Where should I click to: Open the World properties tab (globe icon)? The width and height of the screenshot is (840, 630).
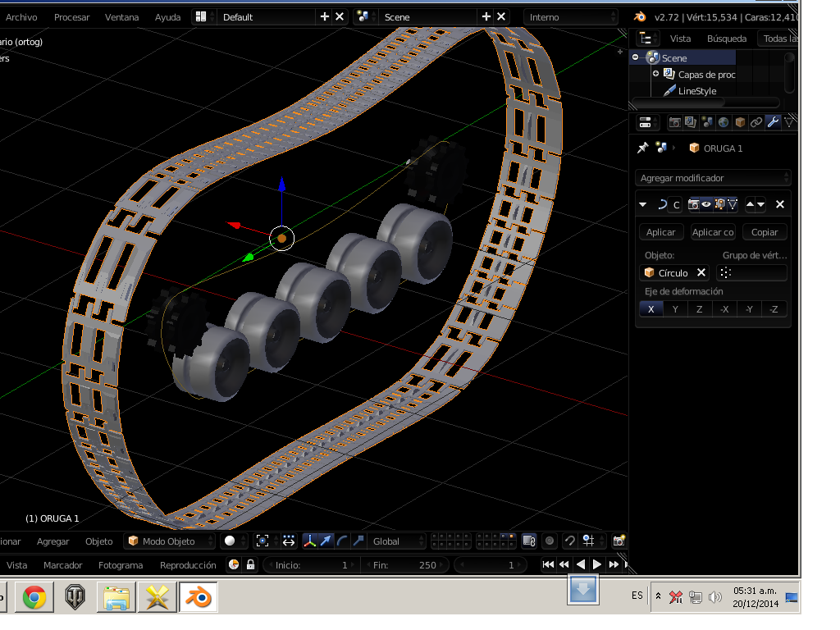click(724, 122)
